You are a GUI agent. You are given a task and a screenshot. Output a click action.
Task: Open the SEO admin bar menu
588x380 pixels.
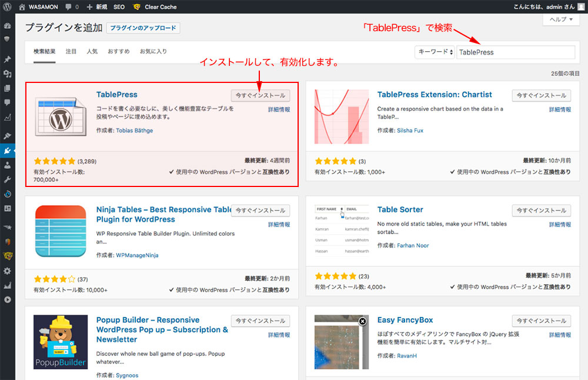[119, 6]
